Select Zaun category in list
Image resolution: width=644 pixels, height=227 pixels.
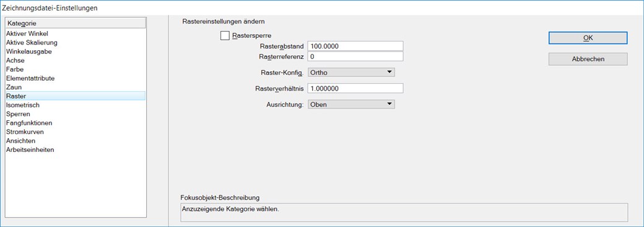[76, 87]
